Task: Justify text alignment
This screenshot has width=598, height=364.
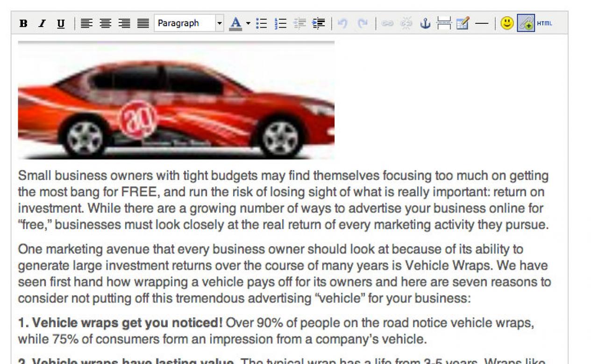Action: [143, 23]
